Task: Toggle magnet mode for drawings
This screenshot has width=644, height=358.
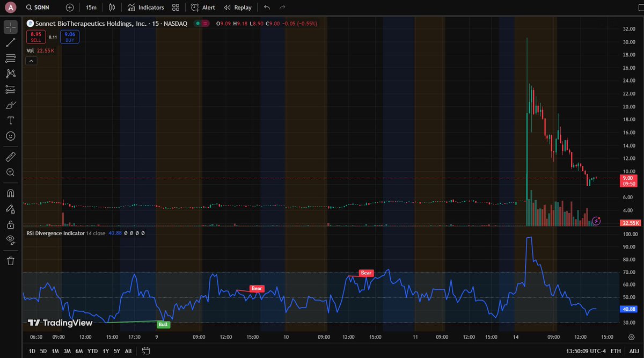Action: click(x=10, y=193)
